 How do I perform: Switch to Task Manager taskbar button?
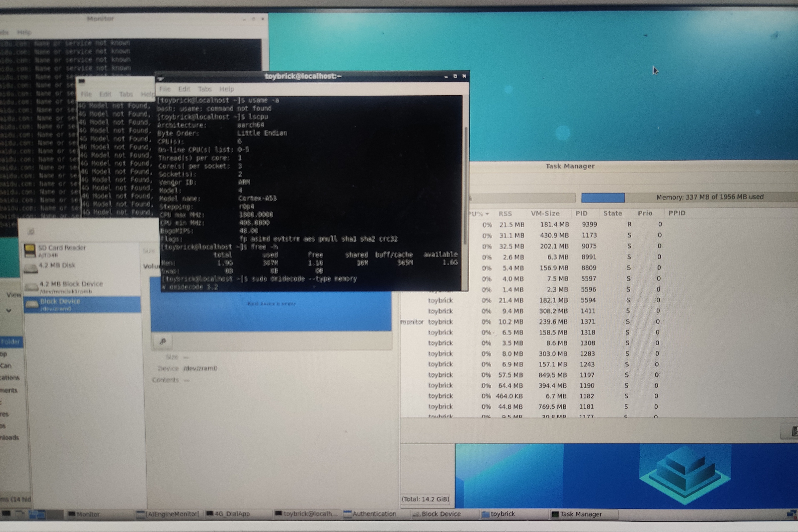pyautogui.click(x=581, y=514)
